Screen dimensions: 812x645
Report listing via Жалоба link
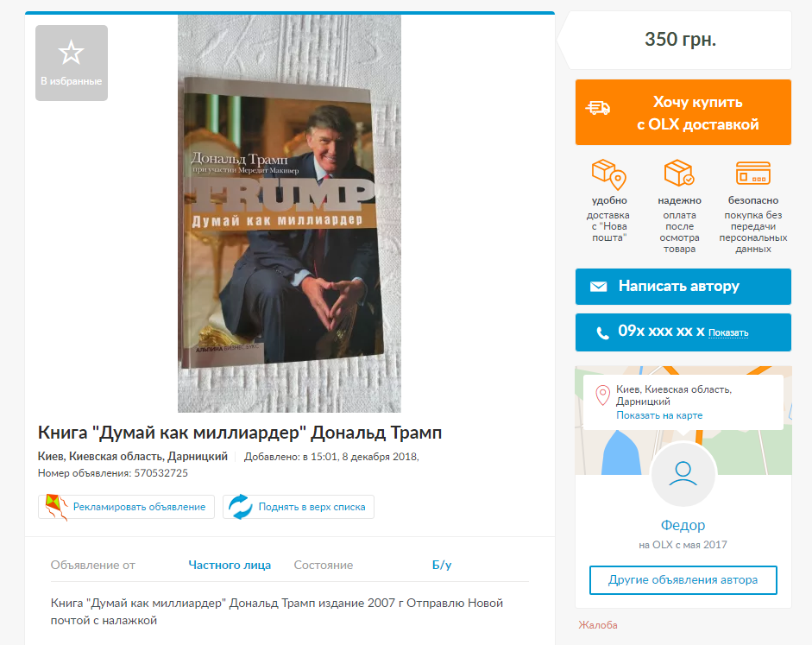point(598,625)
